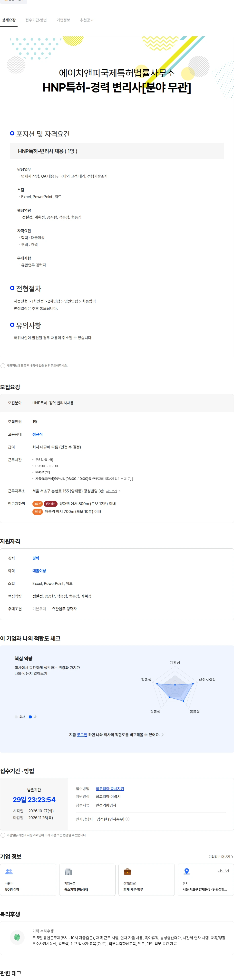Click the 50명 이하 employee count
Image resolution: width=234 pixels, height=980 pixels.
12,889
